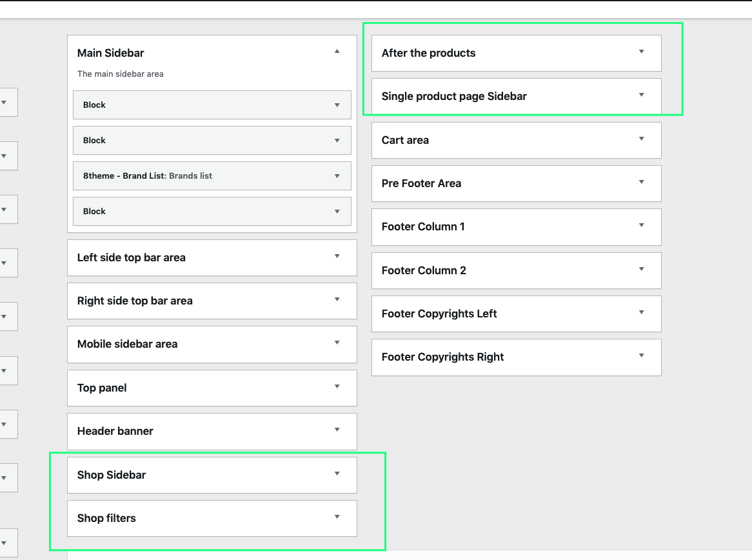
Task: Expand the Footer Column 2 arrow
Action: click(x=641, y=269)
